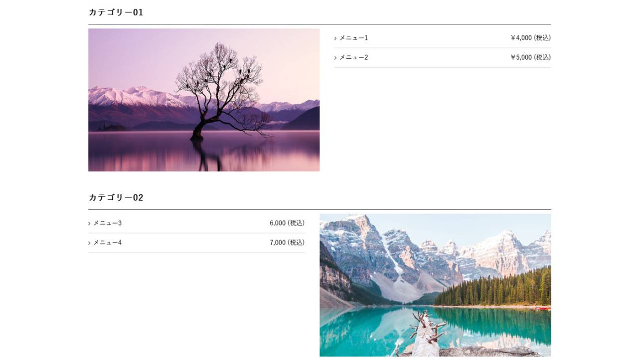Click the 6,000 (税込) price
Viewport: 638px width, 364px height.
287,223
